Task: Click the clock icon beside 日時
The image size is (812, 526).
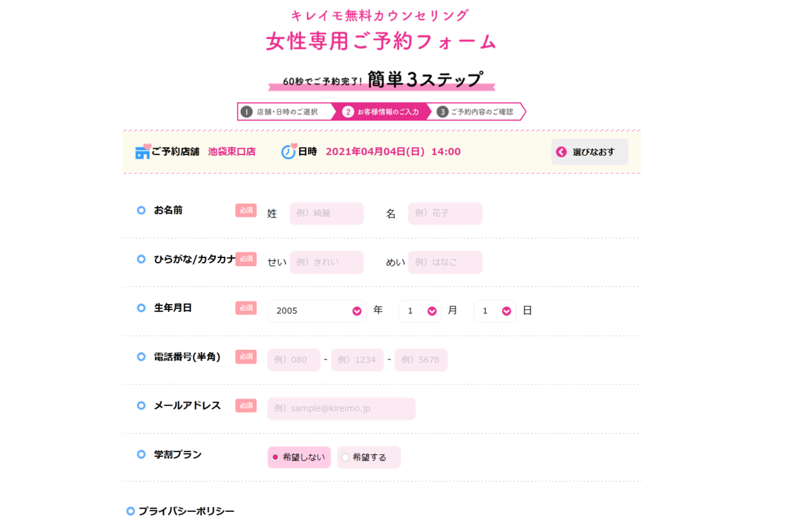Action: (289, 151)
